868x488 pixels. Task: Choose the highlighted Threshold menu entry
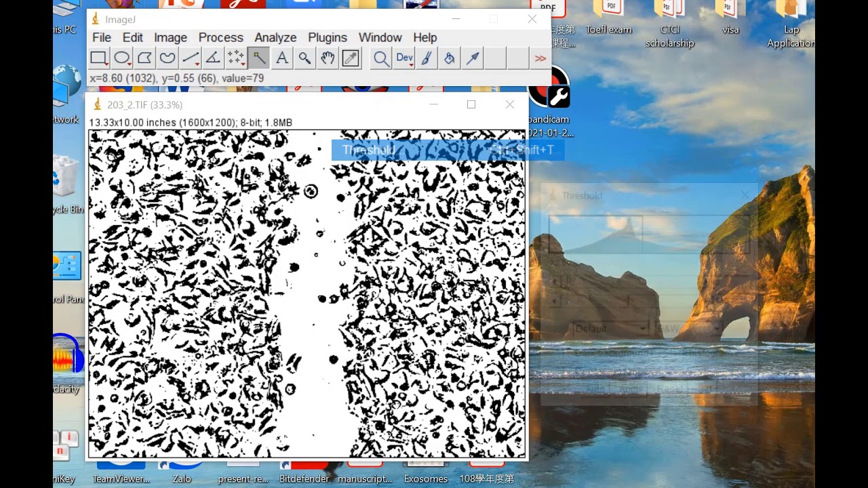pos(448,150)
